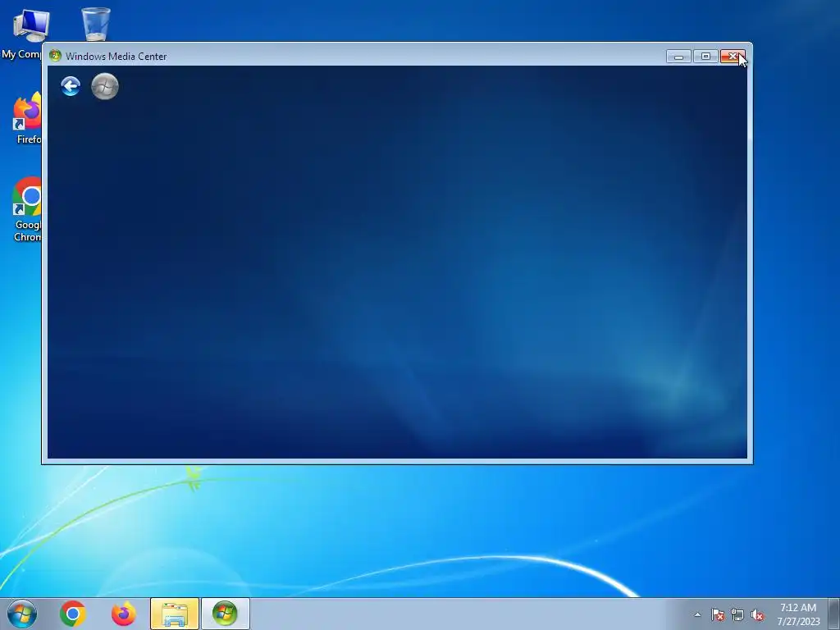Viewport: 840px width, 630px height.
Task: Click the Show Desktop button
Action: pyautogui.click(x=834, y=614)
